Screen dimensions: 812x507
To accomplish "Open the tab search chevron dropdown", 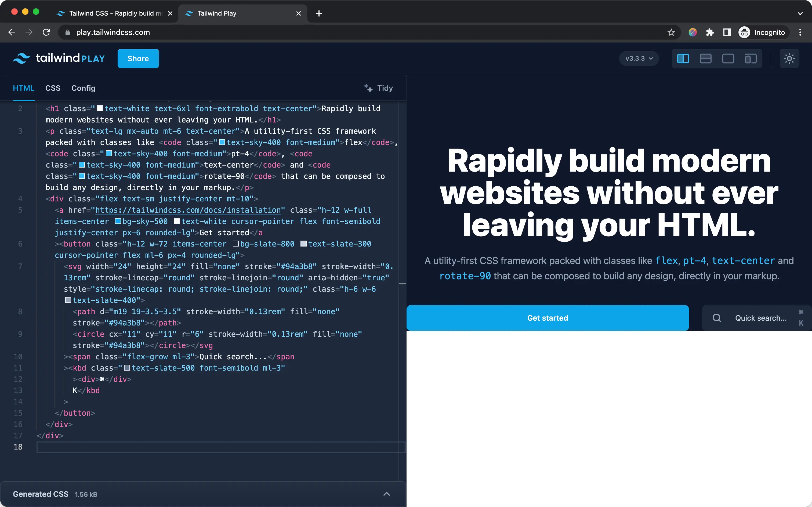I will 800,13.
